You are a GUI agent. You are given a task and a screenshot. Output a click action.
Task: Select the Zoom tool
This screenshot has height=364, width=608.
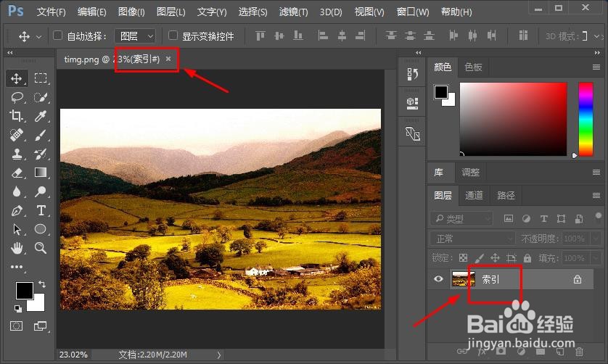(41, 248)
